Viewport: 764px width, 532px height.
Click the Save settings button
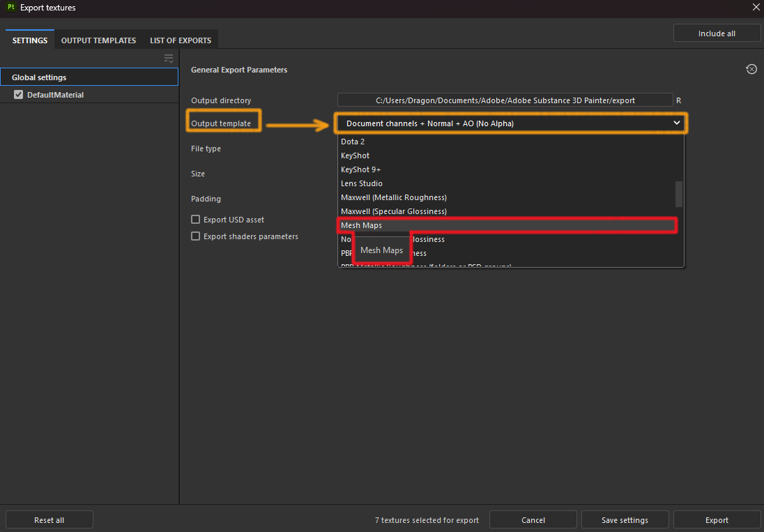pos(625,520)
